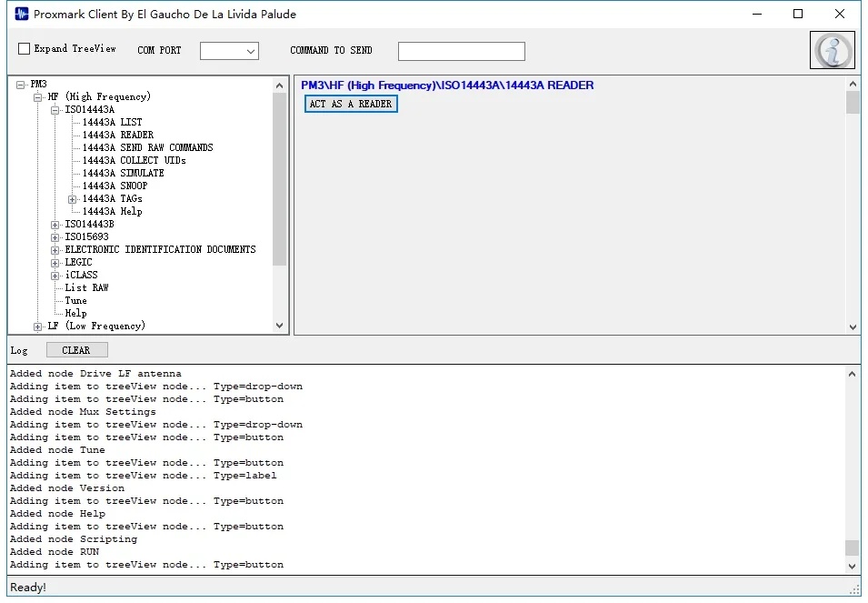Select 14443A TAGs tree item

[113, 198]
